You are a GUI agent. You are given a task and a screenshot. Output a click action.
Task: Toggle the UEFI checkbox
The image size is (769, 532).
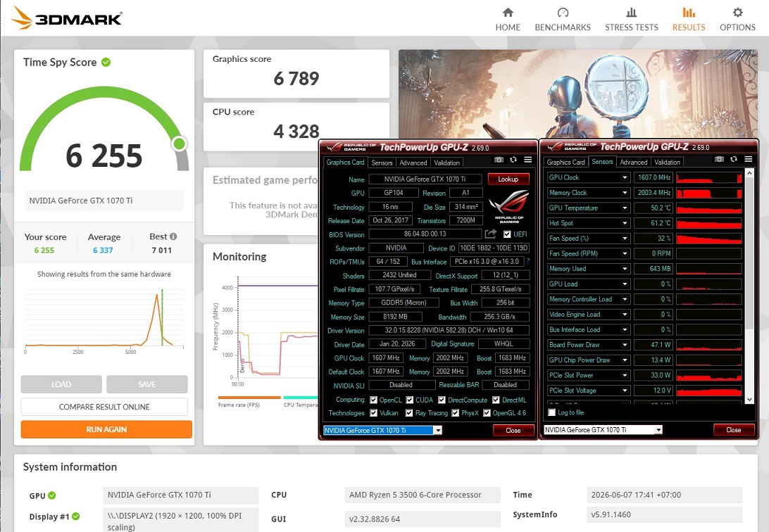[507, 234]
